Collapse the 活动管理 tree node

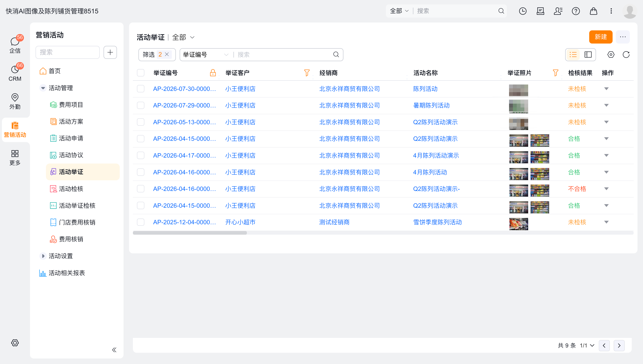coord(43,88)
